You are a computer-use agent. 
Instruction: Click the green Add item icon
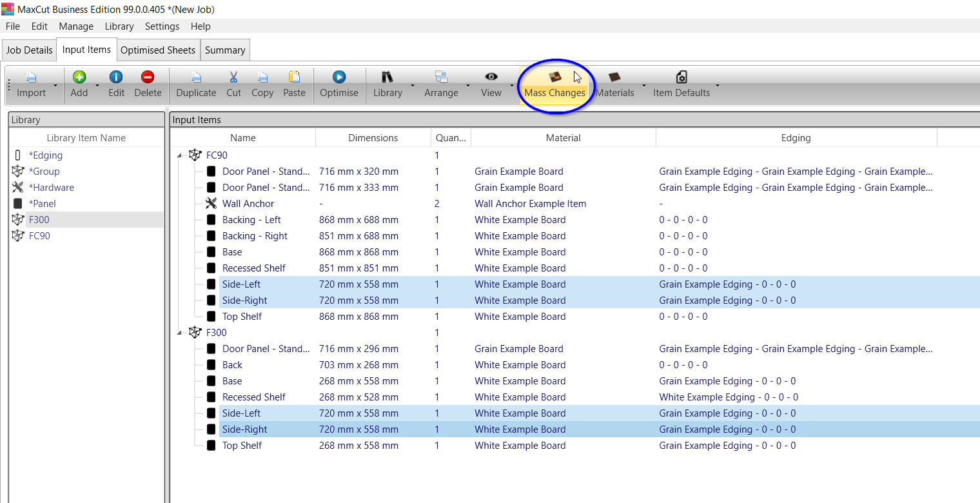point(79,77)
